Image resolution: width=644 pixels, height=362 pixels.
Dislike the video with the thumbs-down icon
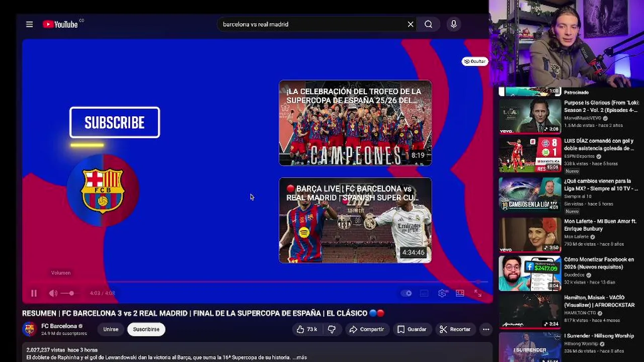click(x=332, y=329)
